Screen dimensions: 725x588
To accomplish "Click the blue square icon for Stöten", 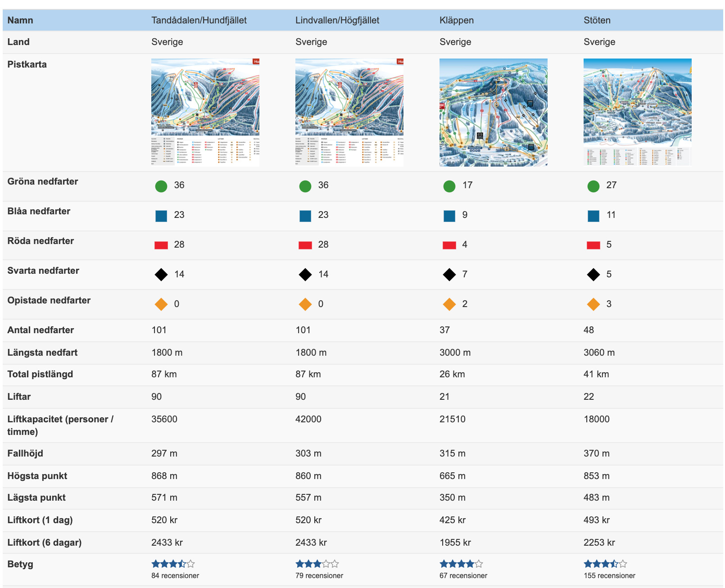I will click(593, 216).
